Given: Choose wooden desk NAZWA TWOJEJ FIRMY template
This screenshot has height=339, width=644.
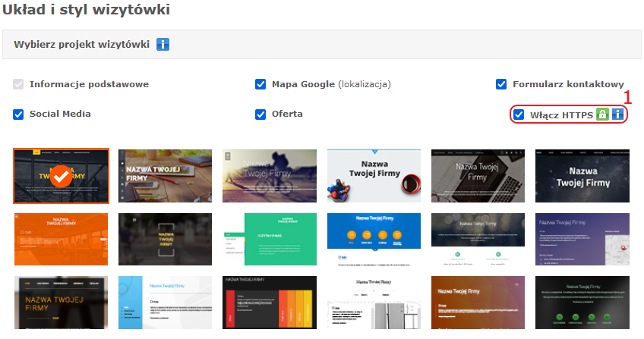Looking at the screenshot, I should click(165, 176).
